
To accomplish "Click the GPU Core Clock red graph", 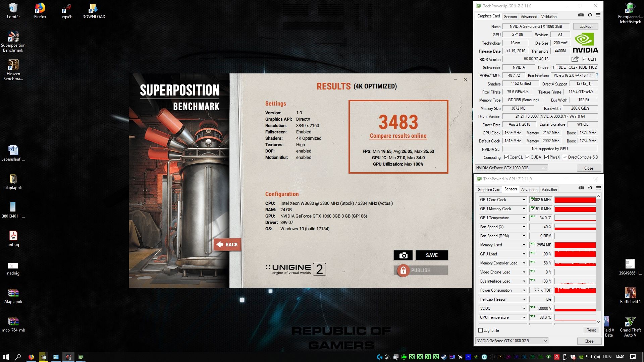I will [x=575, y=200].
